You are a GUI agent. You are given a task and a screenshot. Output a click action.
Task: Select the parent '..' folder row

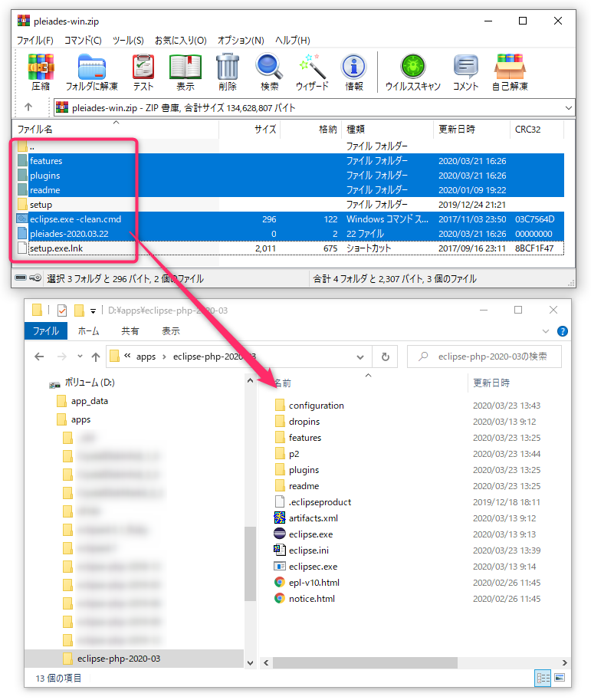[x=291, y=146]
